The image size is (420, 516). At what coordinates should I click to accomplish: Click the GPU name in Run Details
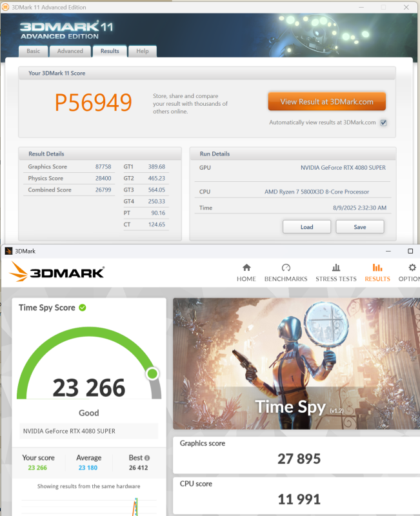(343, 168)
